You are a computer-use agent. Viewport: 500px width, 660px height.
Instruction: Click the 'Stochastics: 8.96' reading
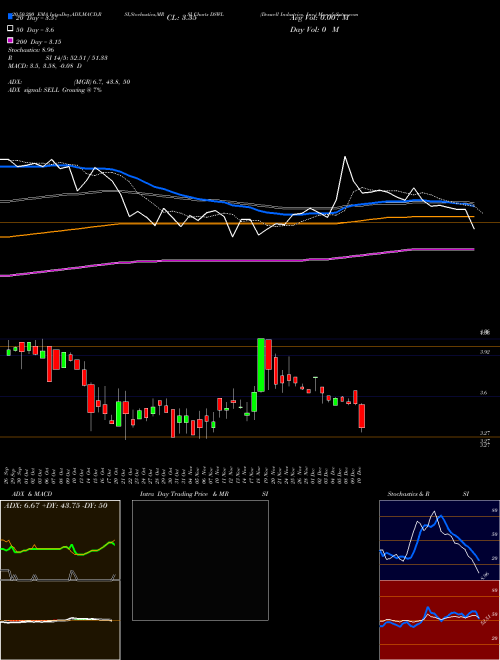(31, 50)
